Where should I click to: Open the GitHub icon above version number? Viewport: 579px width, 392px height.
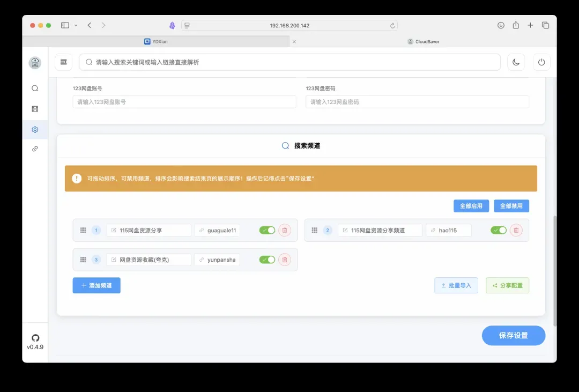pyautogui.click(x=35, y=338)
